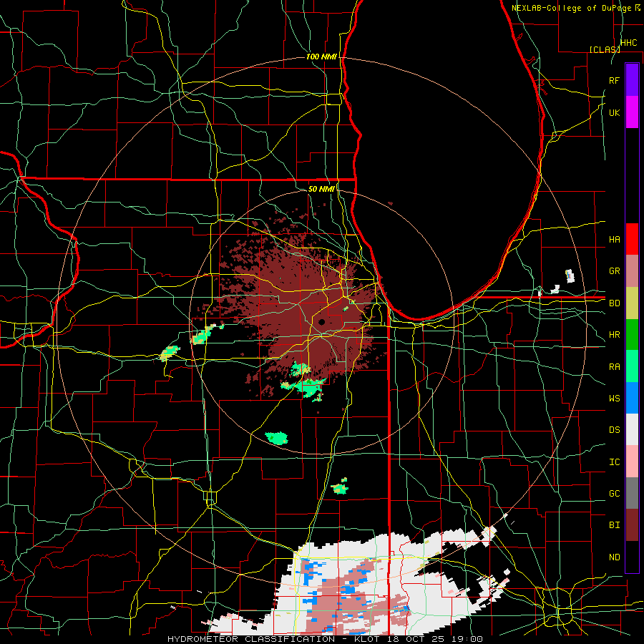644x644 pixels.
Task: Select the GC gray legend swatch
Action: pos(632,493)
